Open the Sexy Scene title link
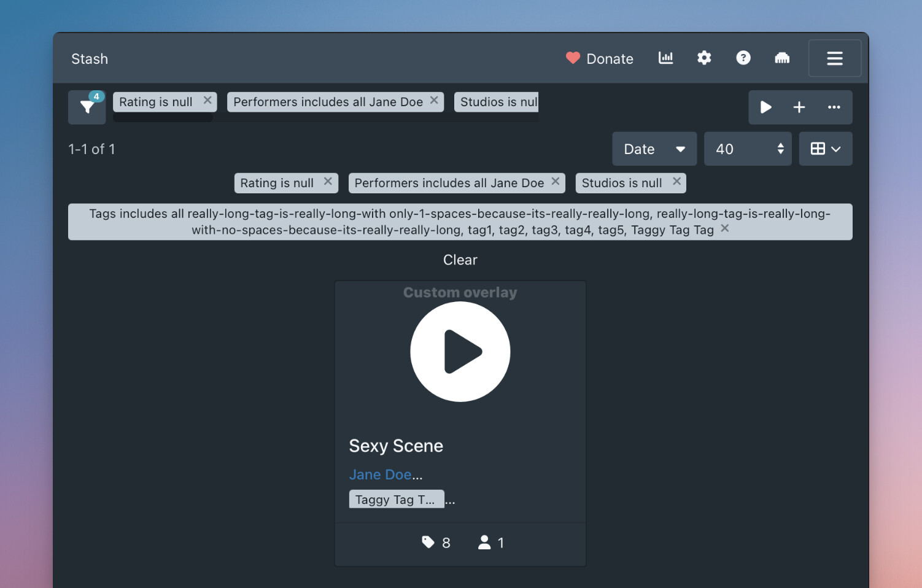The width and height of the screenshot is (922, 588). [x=396, y=446]
